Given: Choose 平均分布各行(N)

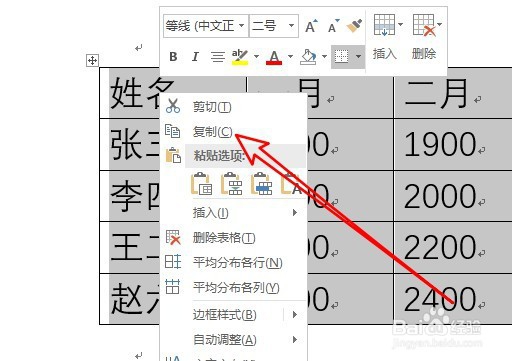Looking at the screenshot, I should pos(233,263).
